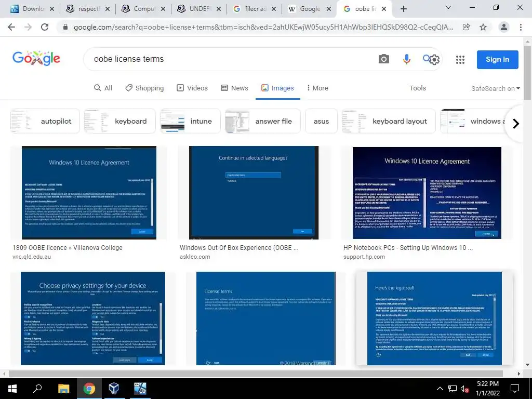532x399 pixels.
Task: Open the '1809 OOBE licence » Villanova College' link
Action: [x=68, y=248]
